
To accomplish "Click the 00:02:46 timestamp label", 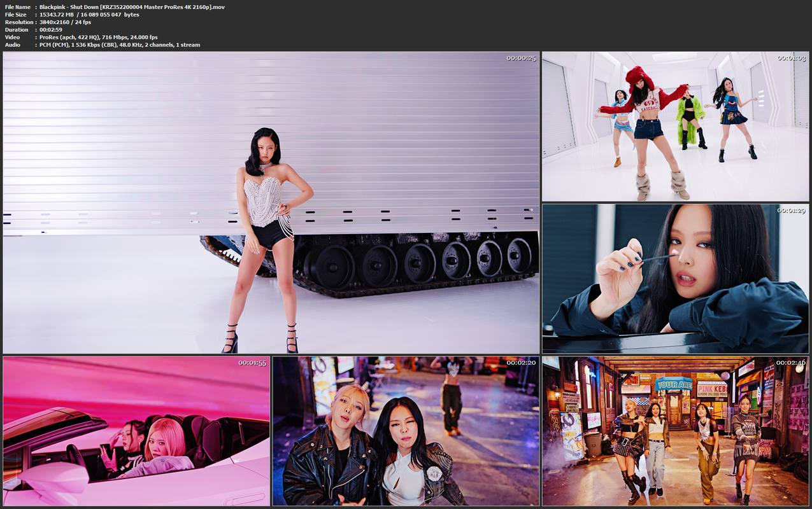I will (791, 363).
